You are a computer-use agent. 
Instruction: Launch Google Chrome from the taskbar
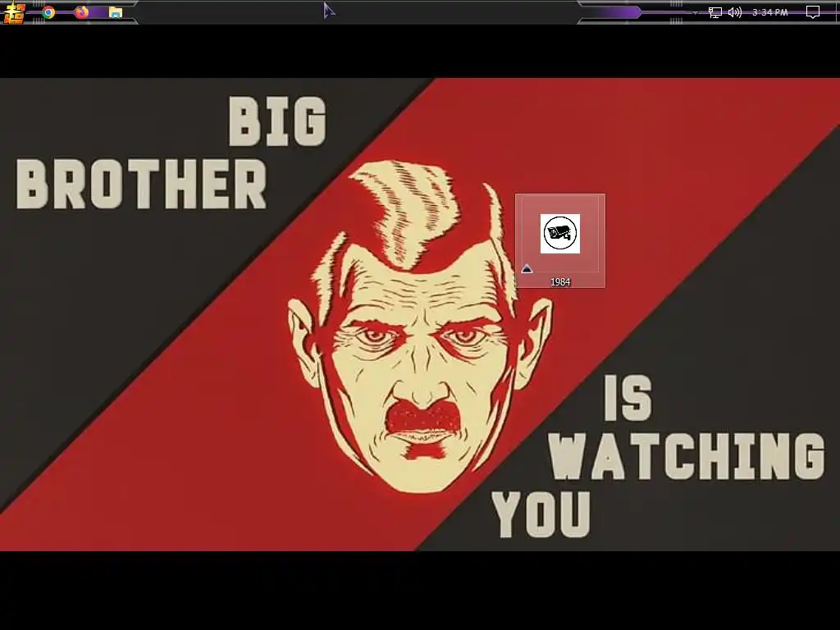48,12
